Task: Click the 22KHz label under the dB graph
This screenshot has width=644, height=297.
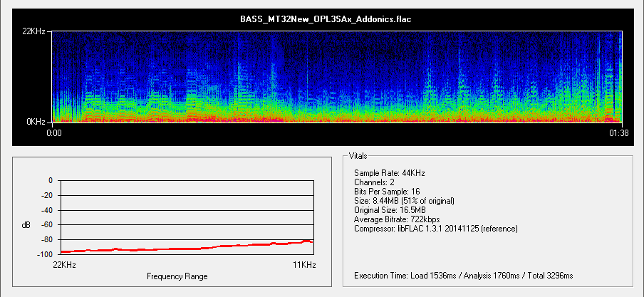Action: (x=65, y=265)
